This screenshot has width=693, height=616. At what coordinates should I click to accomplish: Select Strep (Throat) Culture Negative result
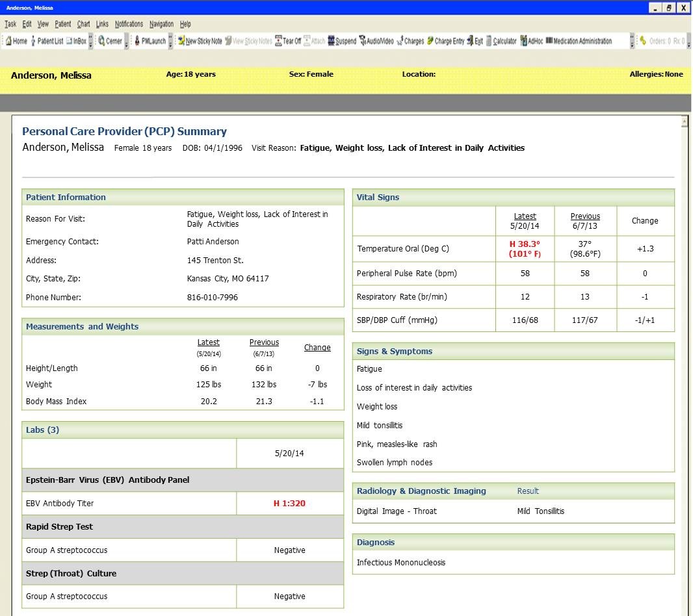pyautogui.click(x=289, y=596)
